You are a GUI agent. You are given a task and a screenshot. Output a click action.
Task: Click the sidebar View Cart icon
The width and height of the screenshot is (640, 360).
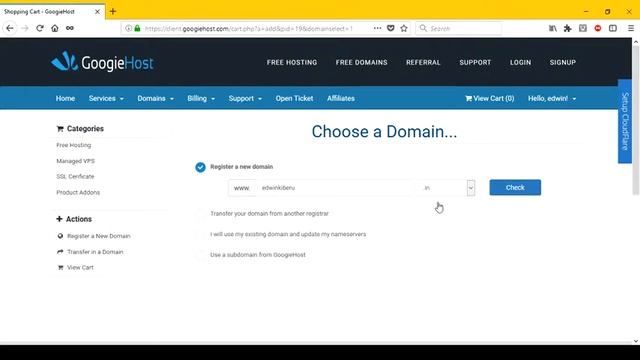coord(60,268)
